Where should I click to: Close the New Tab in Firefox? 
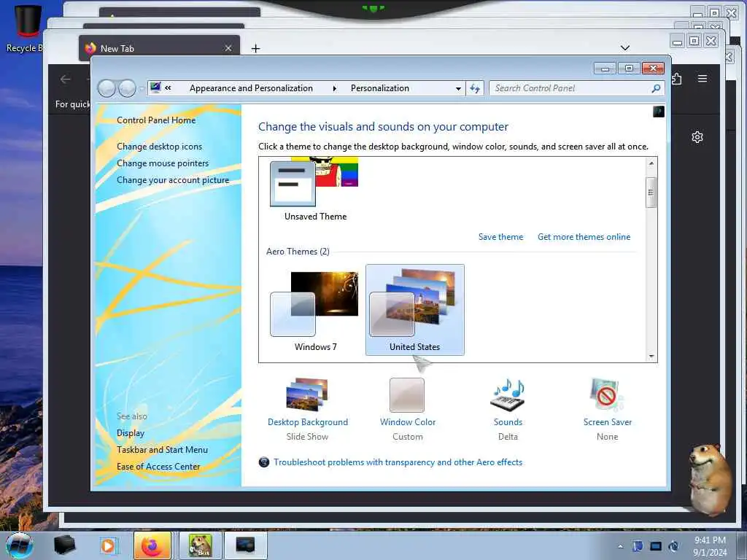pos(228,48)
